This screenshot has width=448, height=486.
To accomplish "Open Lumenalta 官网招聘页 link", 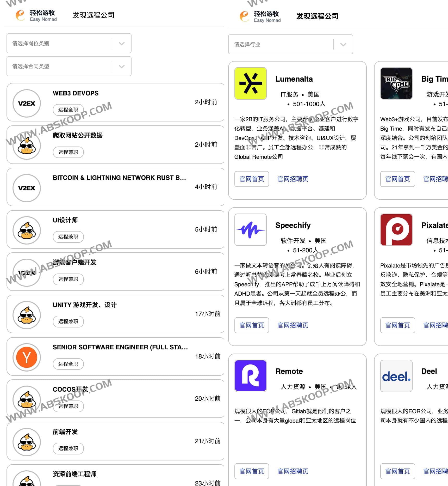I will point(293,179).
